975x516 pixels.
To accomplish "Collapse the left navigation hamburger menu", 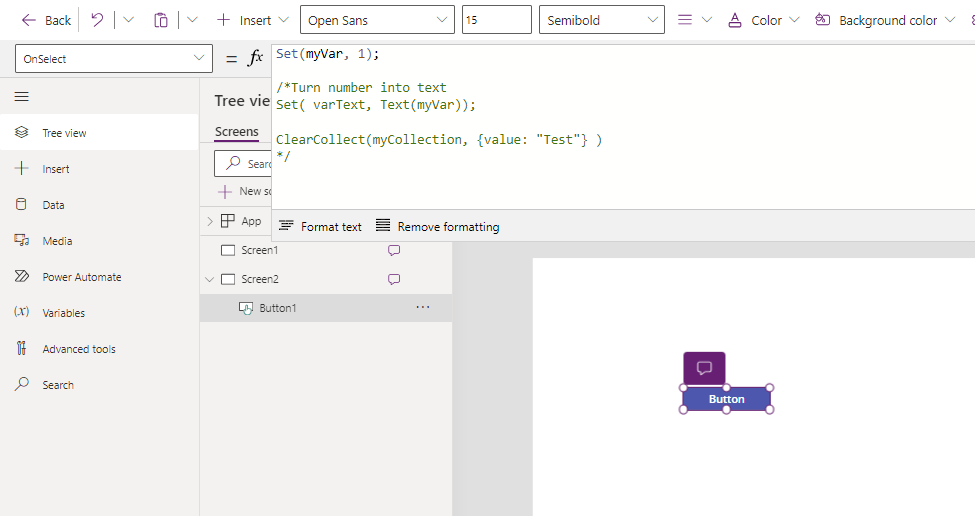I will coord(22,96).
